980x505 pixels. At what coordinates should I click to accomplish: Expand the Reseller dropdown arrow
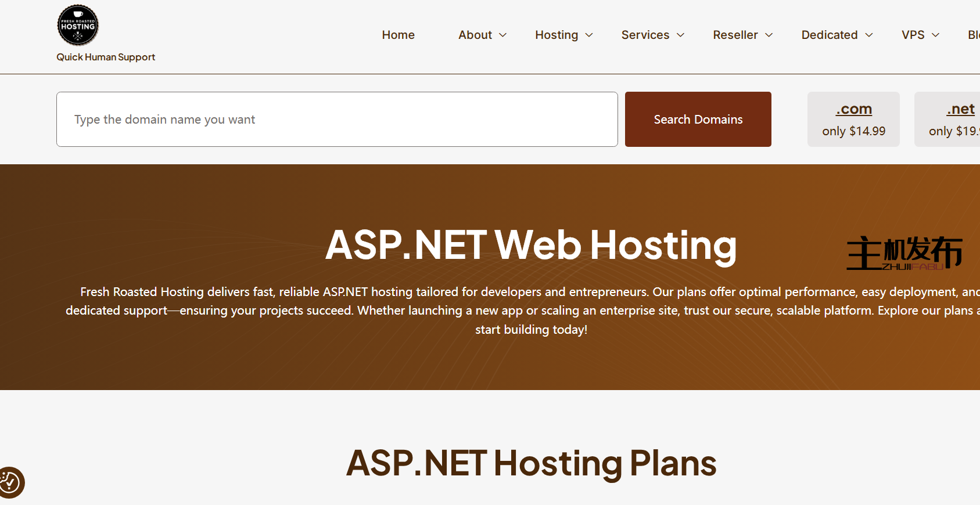pos(769,35)
